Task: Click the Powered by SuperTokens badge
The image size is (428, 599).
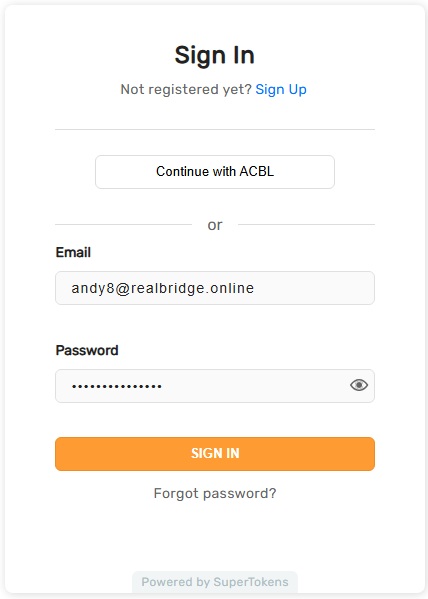Action: pos(215,582)
